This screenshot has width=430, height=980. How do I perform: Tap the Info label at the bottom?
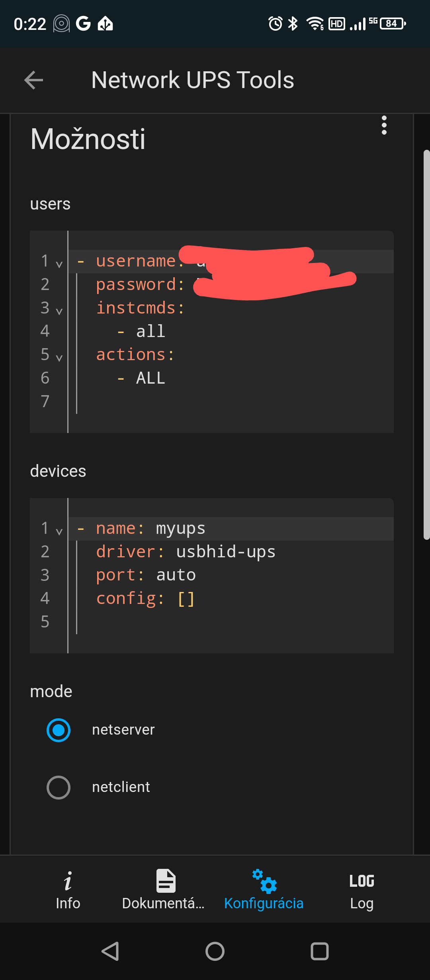(68, 903)
